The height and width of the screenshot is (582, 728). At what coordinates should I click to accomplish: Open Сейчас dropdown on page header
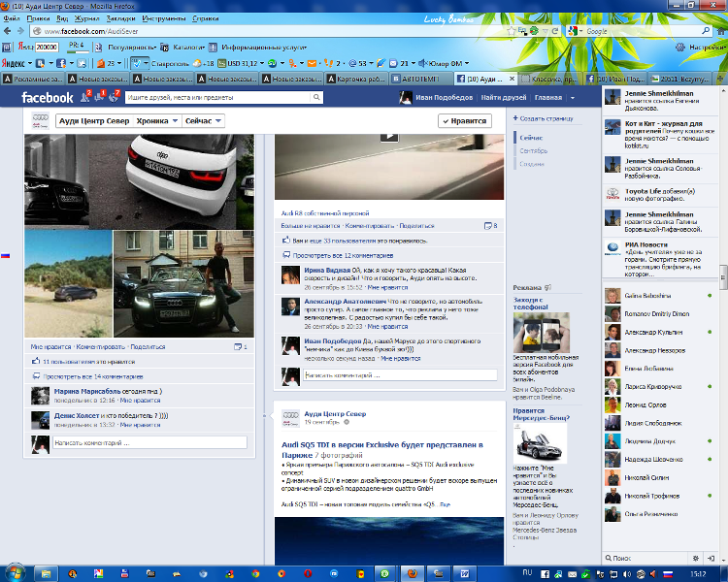click(204, 120)
